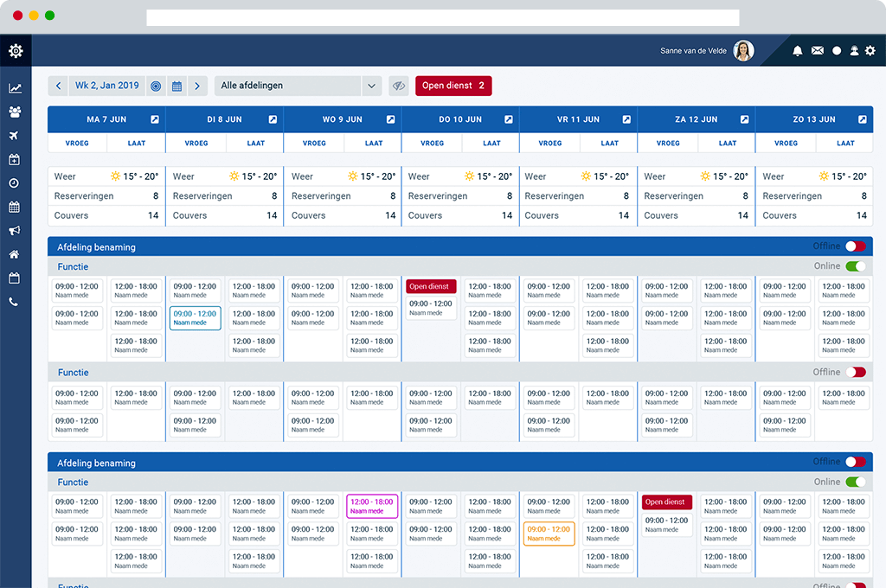Viewport: 886px width, 588px height.
Task: Expand the MA 7 JUN day view
Action: [154, 119]
